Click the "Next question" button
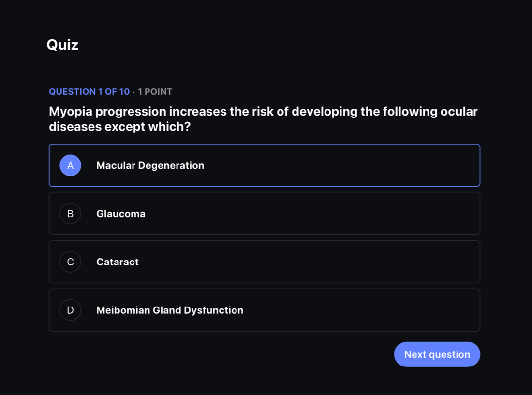Viewport: 532px width, 395px height. click(437, 354)
